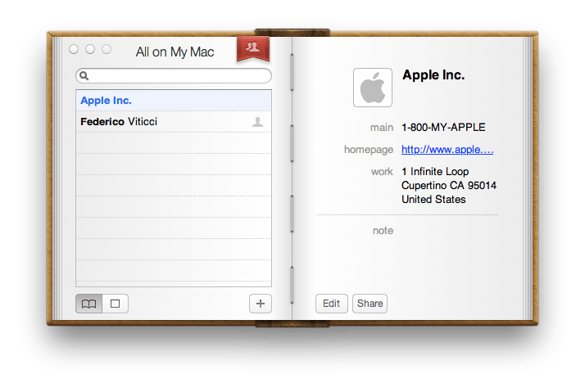Close the Address Book window

tap(74, 49)
